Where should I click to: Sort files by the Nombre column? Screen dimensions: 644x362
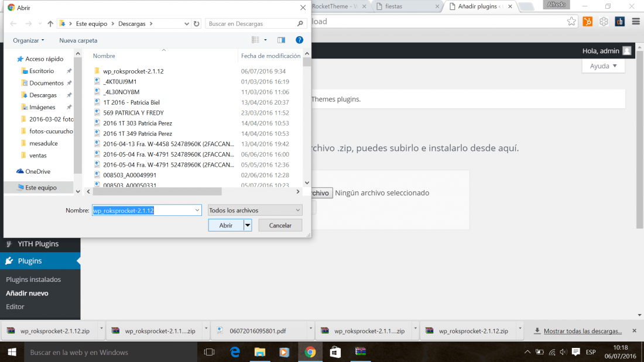[104, 56]
